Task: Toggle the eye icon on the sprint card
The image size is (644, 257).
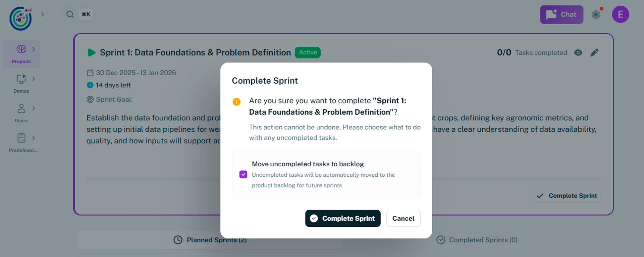Action: [x=578, y=53]
